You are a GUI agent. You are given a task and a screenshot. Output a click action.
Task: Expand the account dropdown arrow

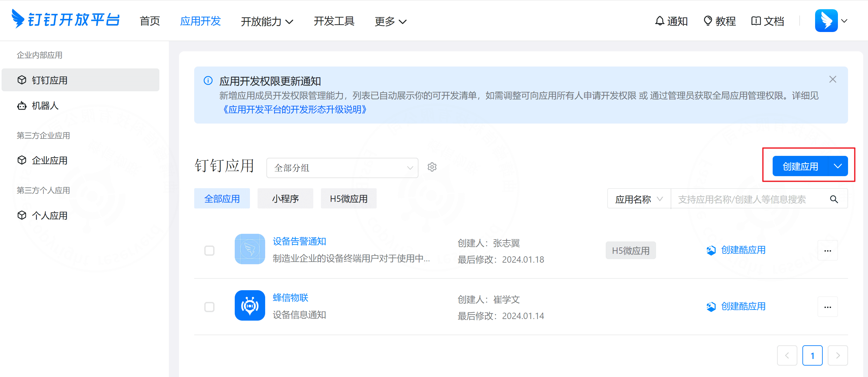pos(844,21)
